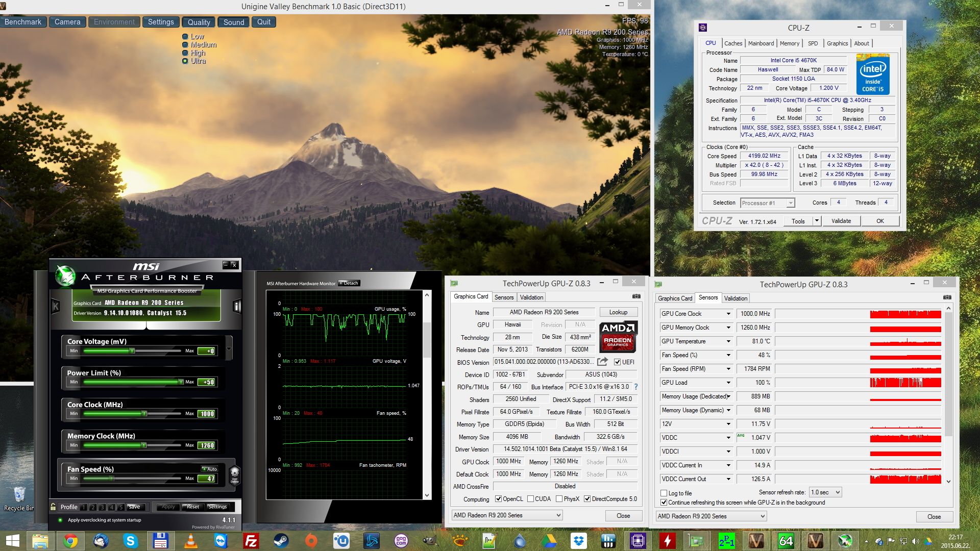The height and width of the screenshot is (551, 980).
Task: Open VLC media player from the taskbar
Action: pyautogui.click(x=191, y=541)
